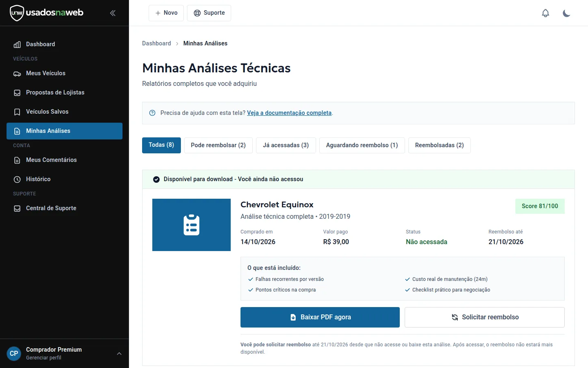Viewport: 588px width, 368px height.
Task: Open Suporte from the top bar
Action: click(209, 13)
